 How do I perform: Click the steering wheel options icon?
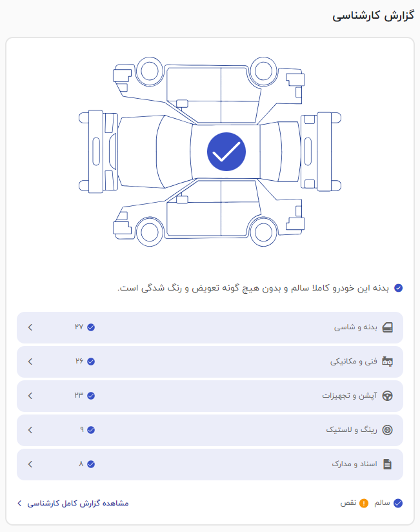[x=387, y=396]
